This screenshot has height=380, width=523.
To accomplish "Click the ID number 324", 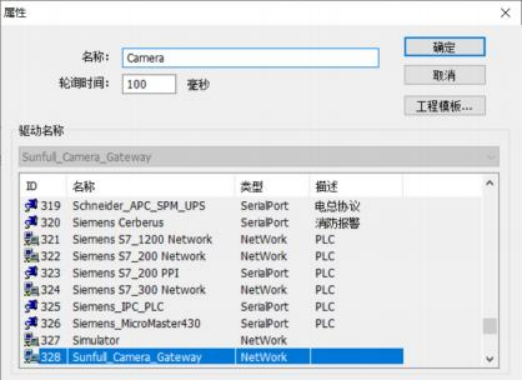I will 50,290.
